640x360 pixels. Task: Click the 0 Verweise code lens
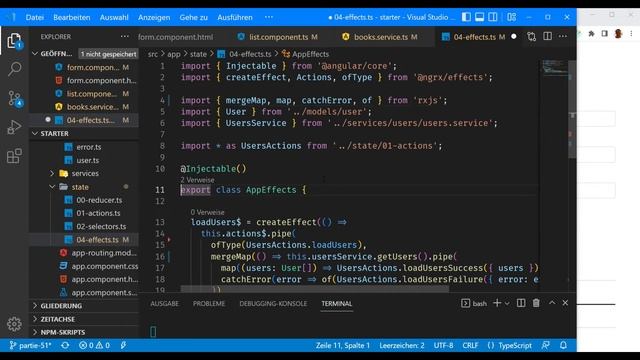207,212
